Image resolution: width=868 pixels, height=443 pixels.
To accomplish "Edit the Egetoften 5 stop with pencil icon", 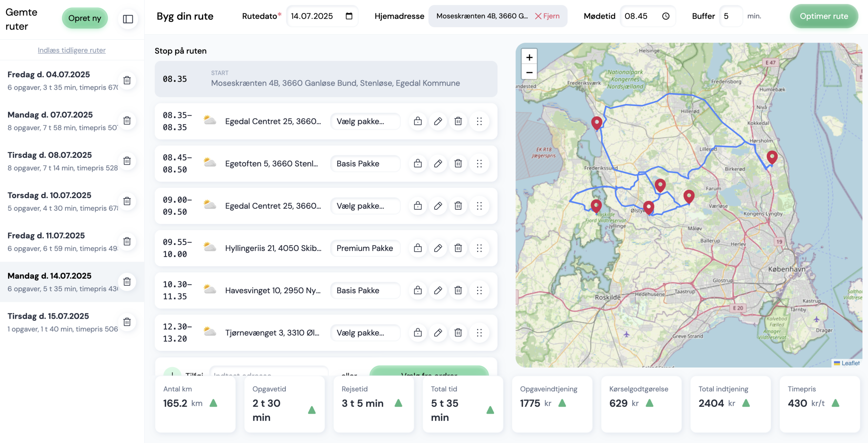I will (x=438, y=164).
